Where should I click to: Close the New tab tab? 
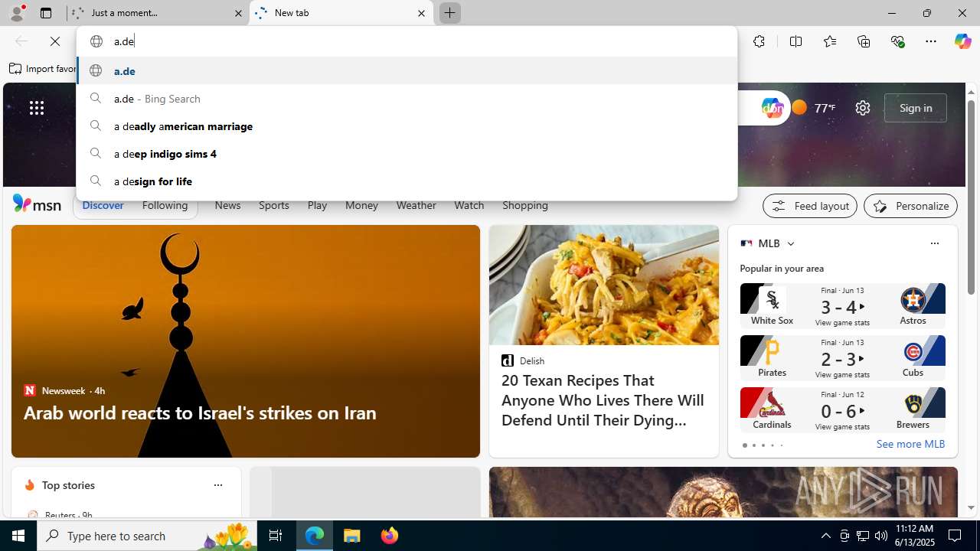(421, 13)
